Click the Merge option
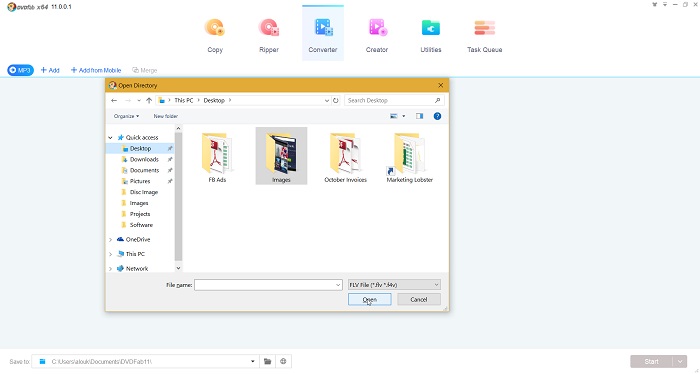700x374 pixels. pyautogui.click(x=145, y=70)
